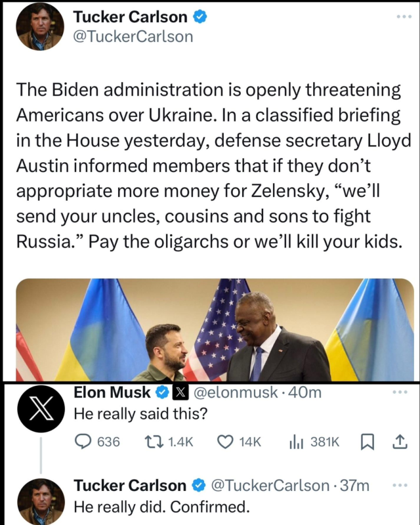420x525 pixels.
Task: Open more options on Tucker's "Confirmed" reply
Action: click(x=399, y=486)
